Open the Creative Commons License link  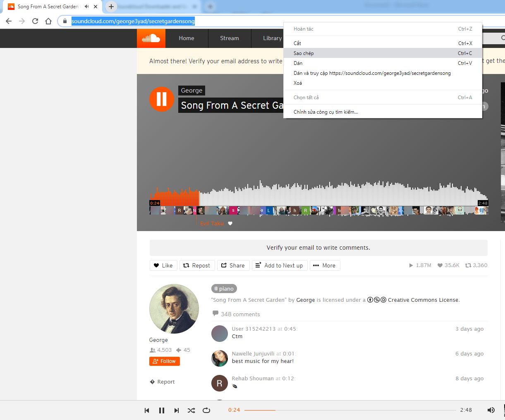[x=424, y=300]
